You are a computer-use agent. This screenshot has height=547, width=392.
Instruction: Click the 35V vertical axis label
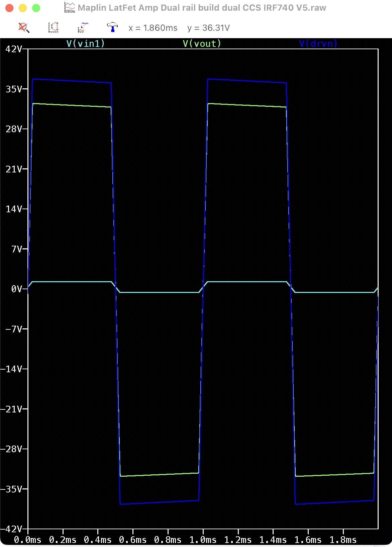point(14,89)
